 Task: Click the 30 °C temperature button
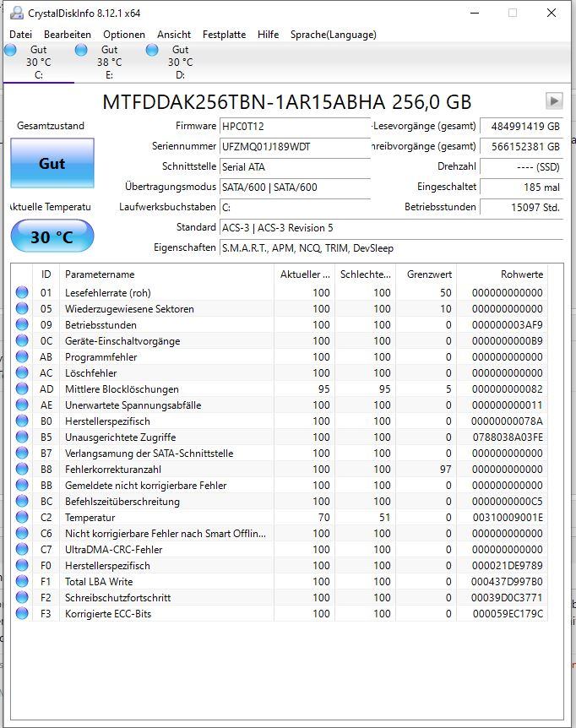pos(52,236)
